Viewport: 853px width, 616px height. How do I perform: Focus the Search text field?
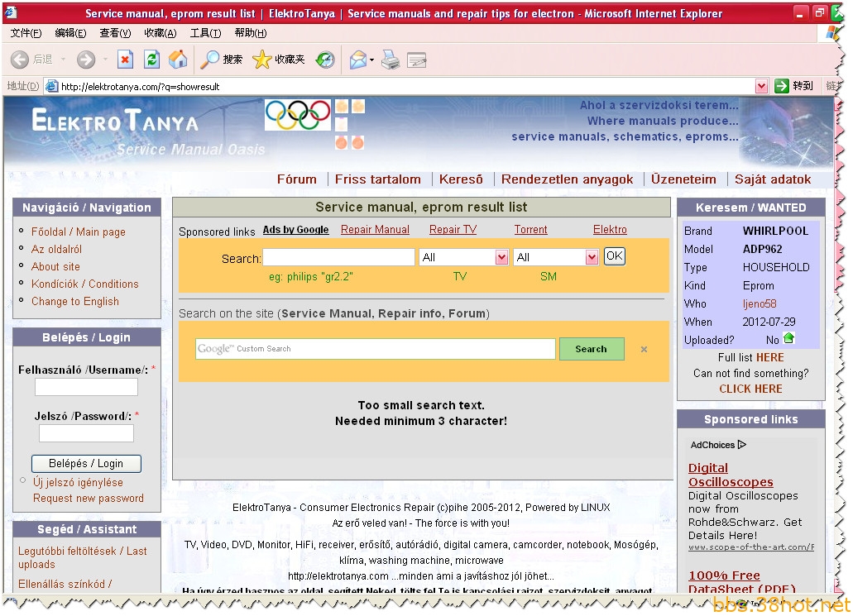[x=339, y=257]
